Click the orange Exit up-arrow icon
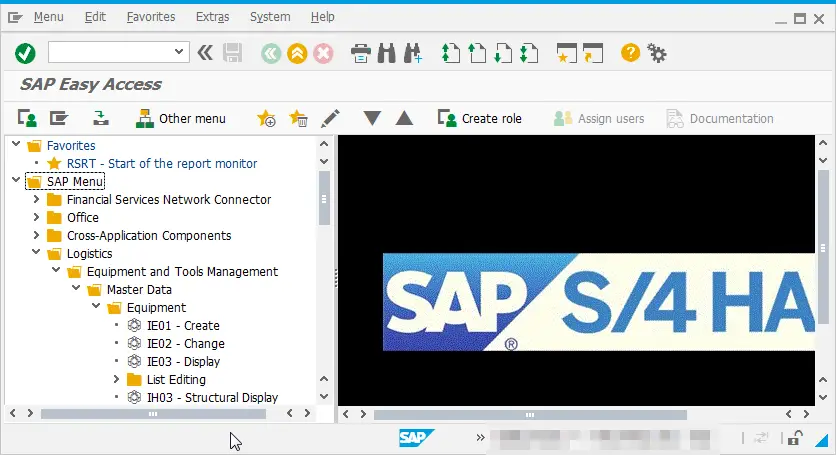The width and height of the screenshot is (836, 455). click(x=297, y=53)
